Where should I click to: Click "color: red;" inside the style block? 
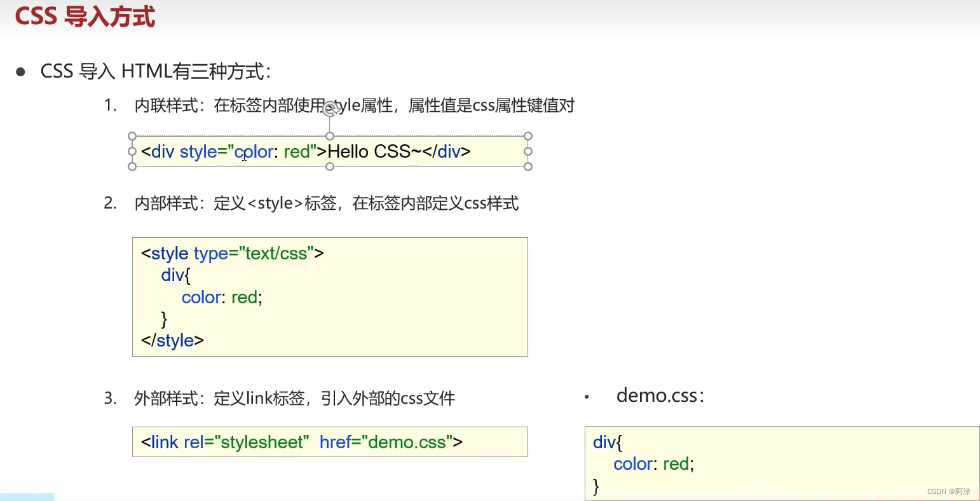click(222, 297)
